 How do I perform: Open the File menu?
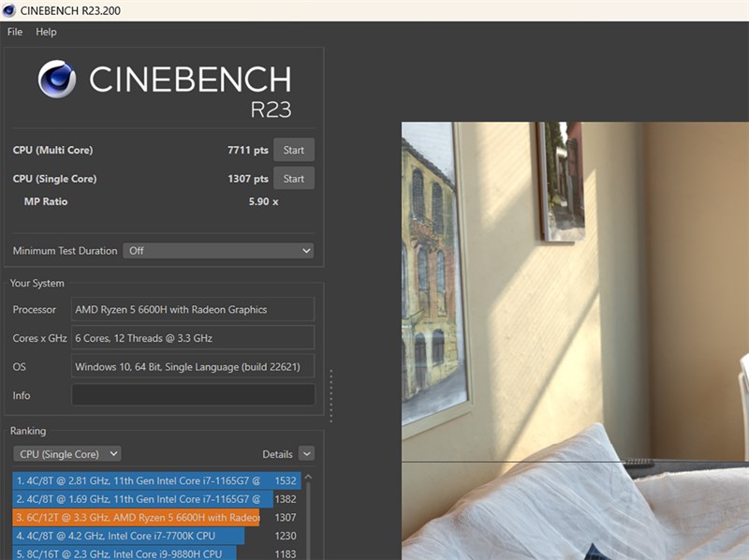(x=15, y=32)
